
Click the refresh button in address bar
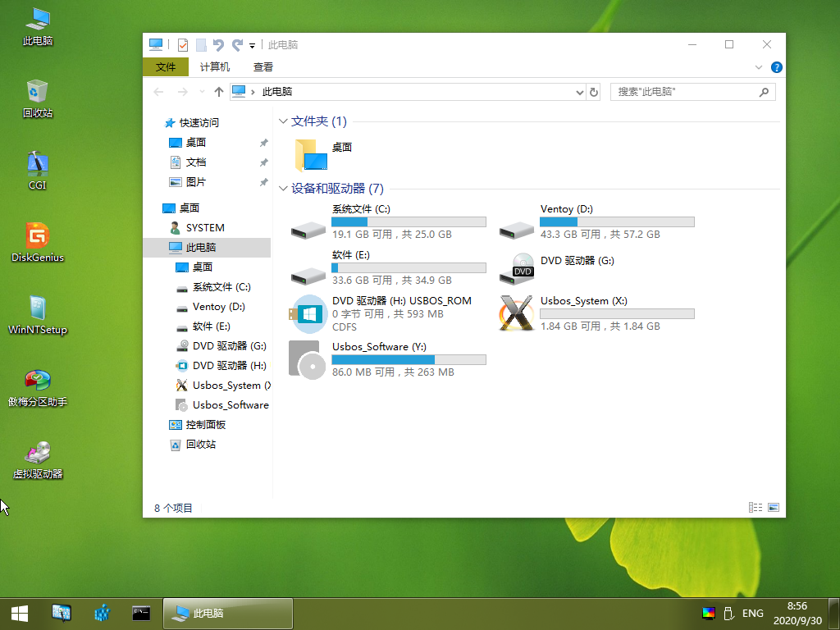pyautogui.click(x=594, y=92)
